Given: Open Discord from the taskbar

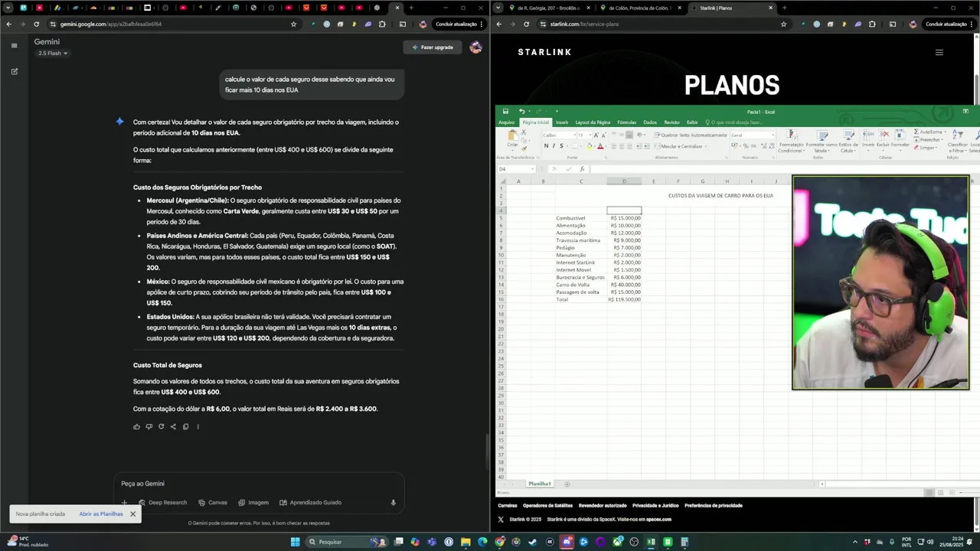Looking at the screenshot, I should pyautogui.click(x=567, y=542).
